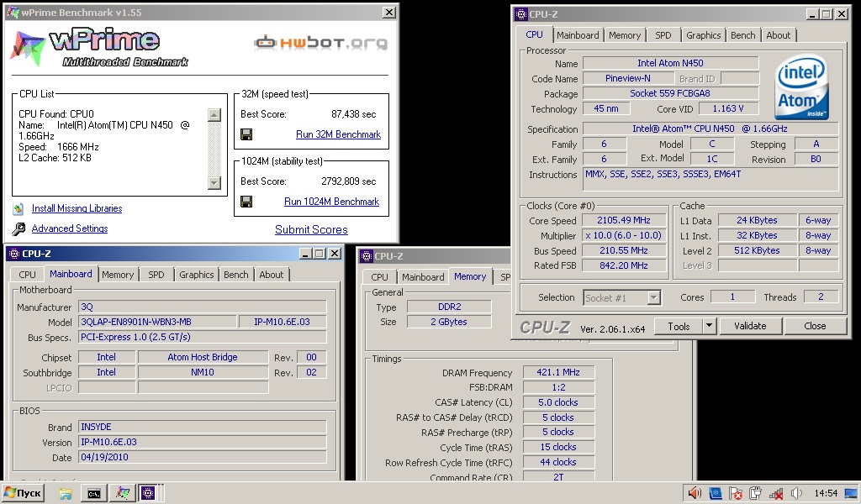Click the Close button in CPU-Z
Screen dimensions: 861x504
tap(814, 326)
